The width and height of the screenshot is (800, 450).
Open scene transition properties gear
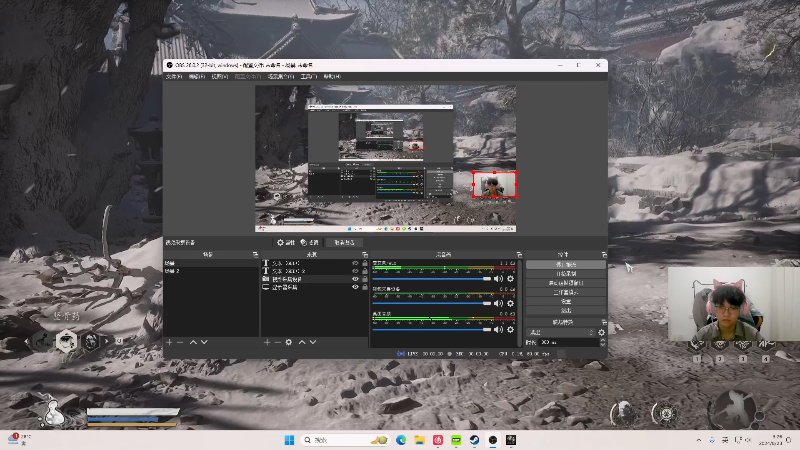pyautogui.click(x=602, y=332)
